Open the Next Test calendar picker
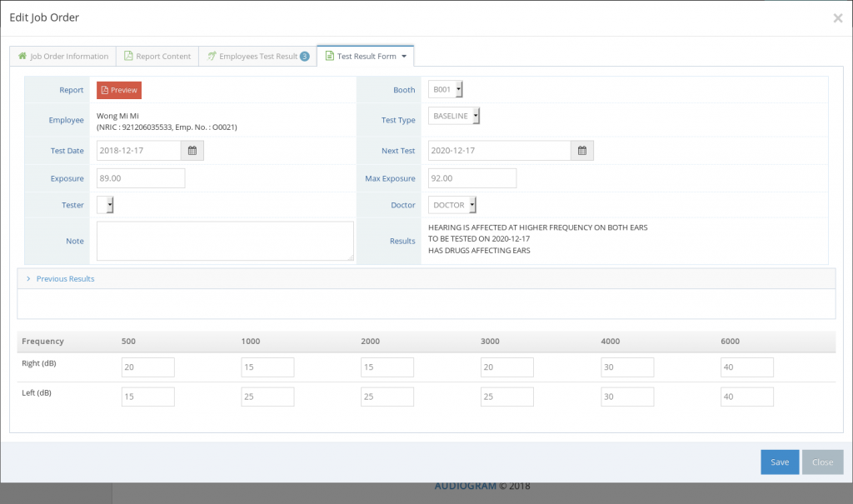This screenshot has height=504, width=853. pyautogui.click(x=582, y=151)
